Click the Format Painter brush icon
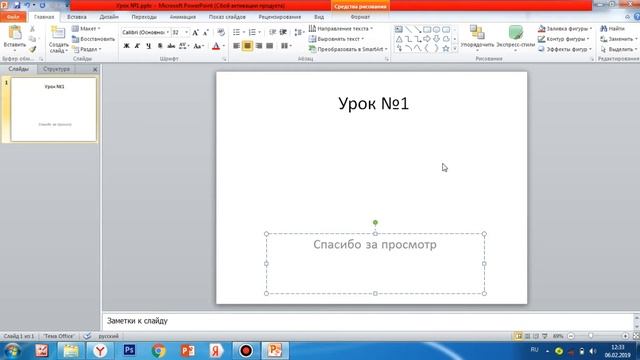The width and height of the screenshot is (640, 360). [32, 49]
